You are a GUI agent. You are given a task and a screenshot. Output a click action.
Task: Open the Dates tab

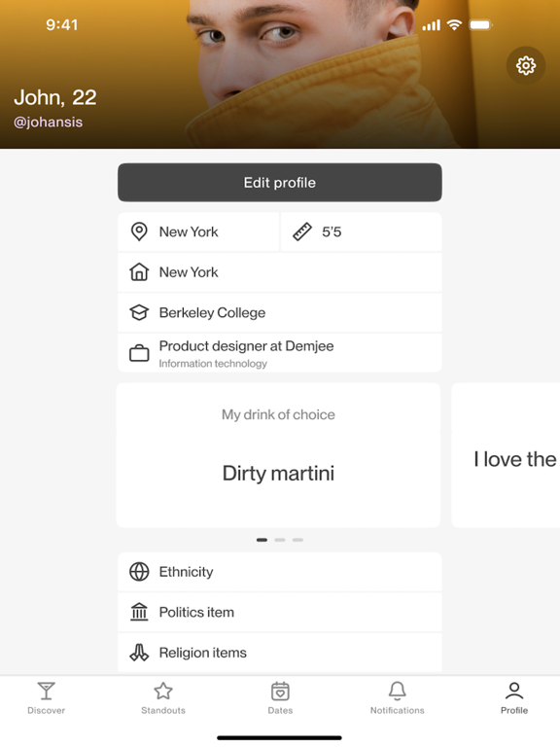tap(280, 698)
